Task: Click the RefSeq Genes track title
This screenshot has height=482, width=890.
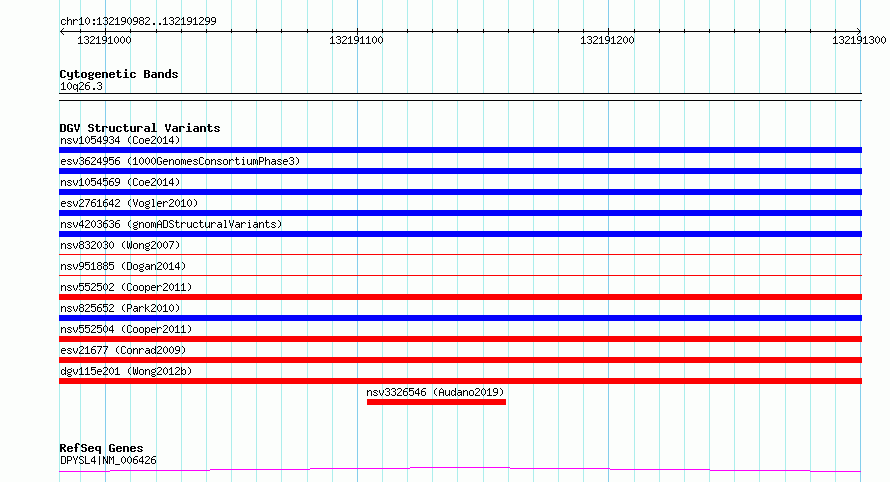Action: coord(101,448)
